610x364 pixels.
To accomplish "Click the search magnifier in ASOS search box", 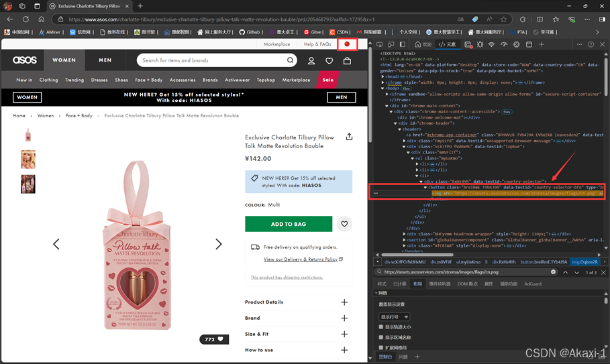I will pyautogui.click(x=290, y=60).
